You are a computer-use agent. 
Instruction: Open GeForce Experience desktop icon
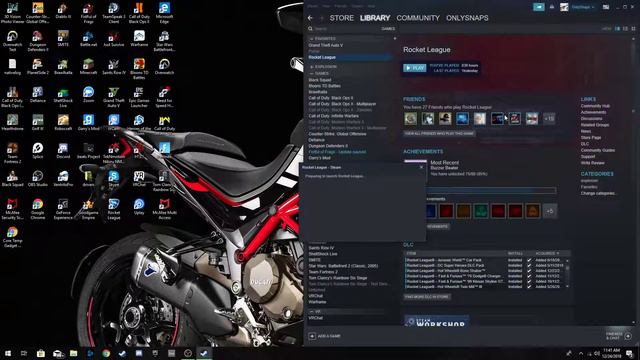tap(63, 209)
